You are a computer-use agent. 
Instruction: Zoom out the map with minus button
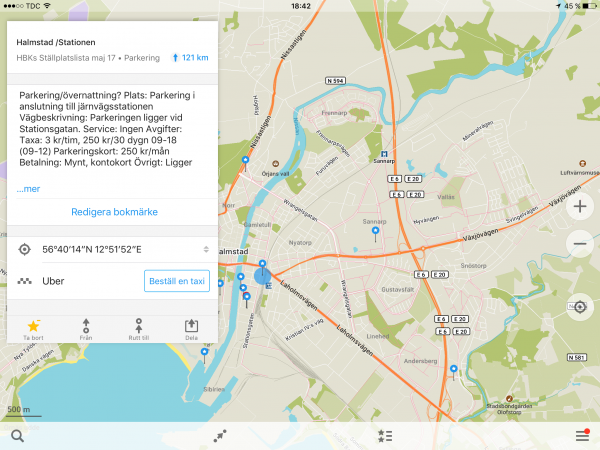[x=580, y=244]
